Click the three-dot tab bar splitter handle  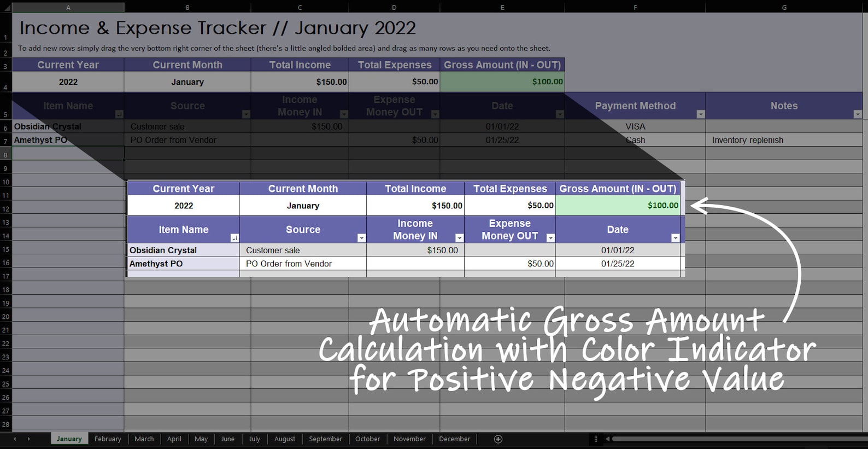tap(596, 439)
